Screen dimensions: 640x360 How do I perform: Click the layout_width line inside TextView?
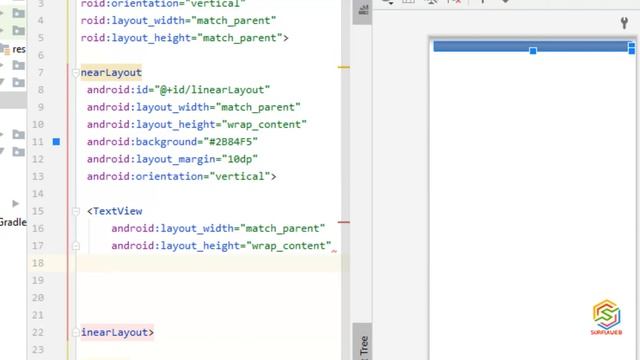(x=218, y=228)
